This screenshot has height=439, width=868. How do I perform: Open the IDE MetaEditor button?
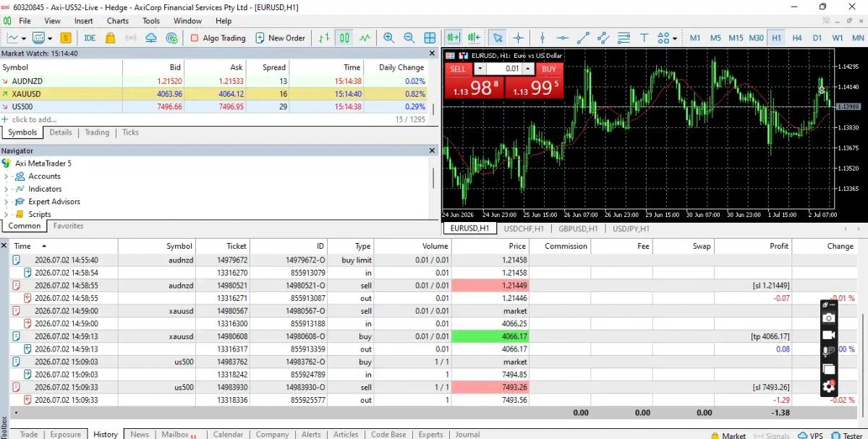[x=90, y=38]
